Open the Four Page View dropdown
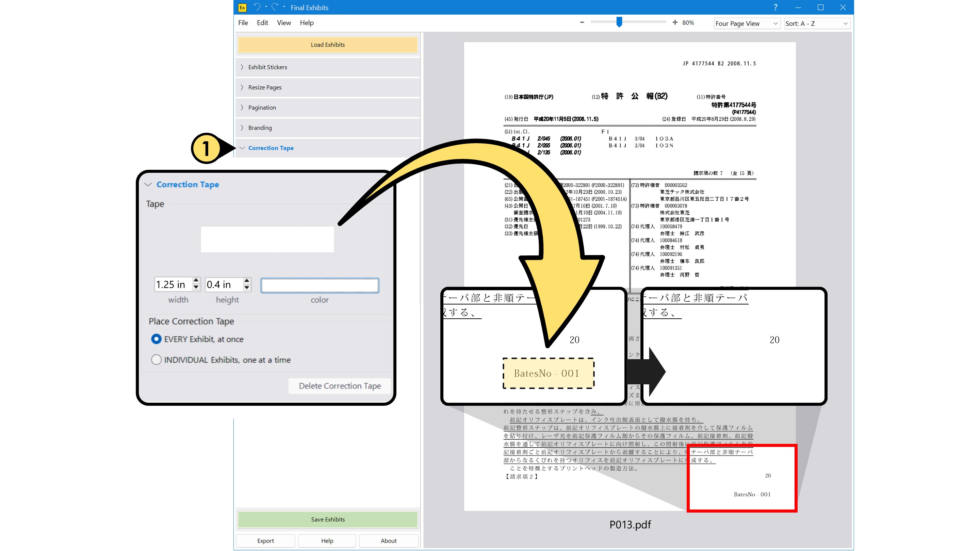 [747, 23]
